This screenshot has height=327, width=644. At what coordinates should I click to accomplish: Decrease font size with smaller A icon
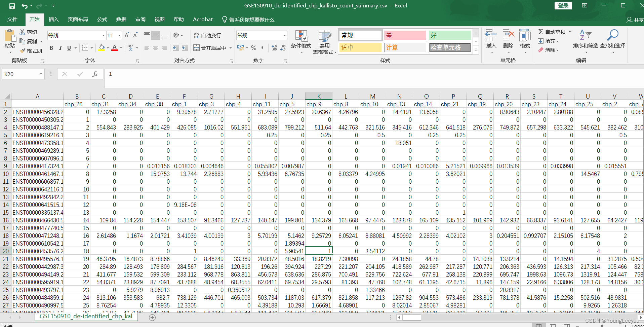click(135, 35)
